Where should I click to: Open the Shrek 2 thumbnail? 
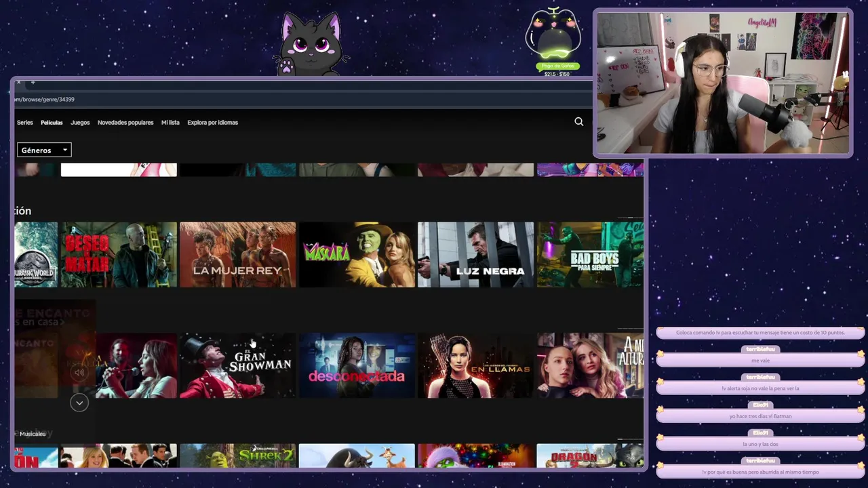tap(237, 455)
